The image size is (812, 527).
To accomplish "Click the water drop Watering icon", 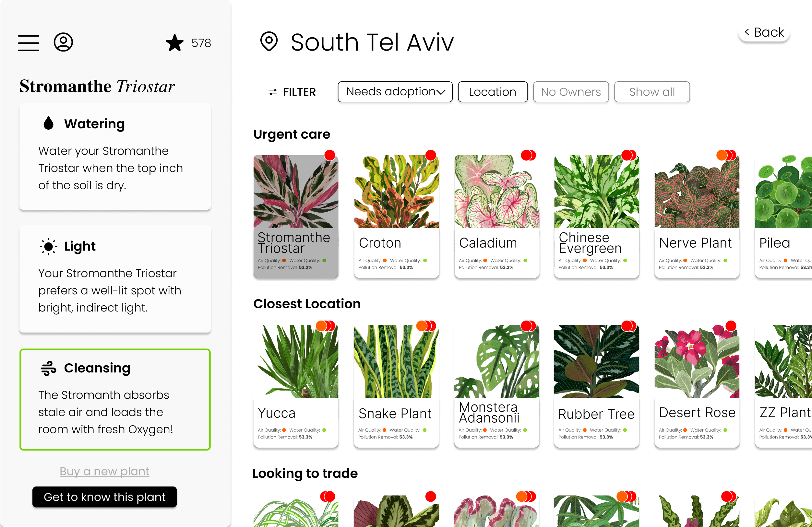I will tap(48, 123).
